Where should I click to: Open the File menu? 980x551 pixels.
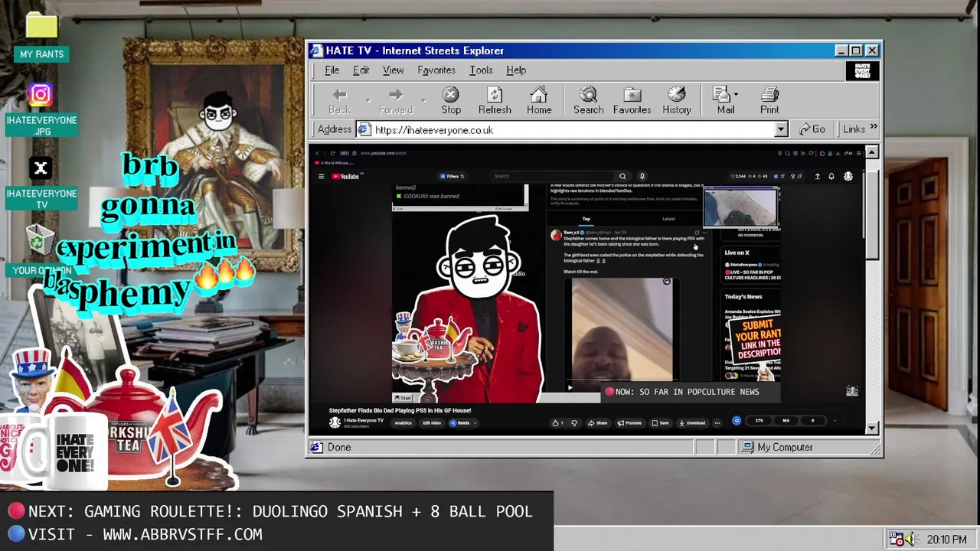pyautogui.click(x=332, y=70)
